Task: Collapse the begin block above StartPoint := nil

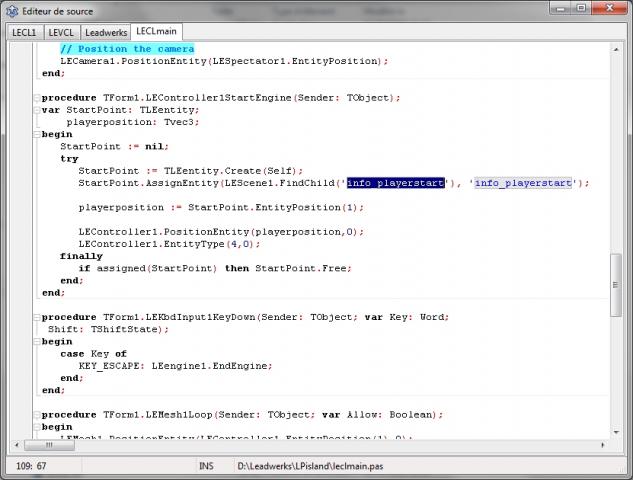Action: 37,134
